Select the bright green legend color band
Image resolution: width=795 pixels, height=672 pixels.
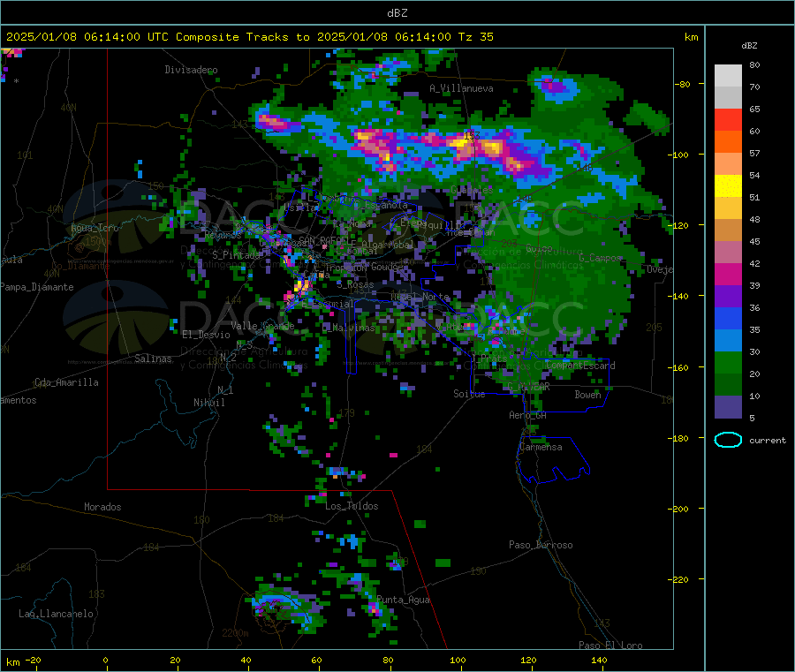coord(728,362)
